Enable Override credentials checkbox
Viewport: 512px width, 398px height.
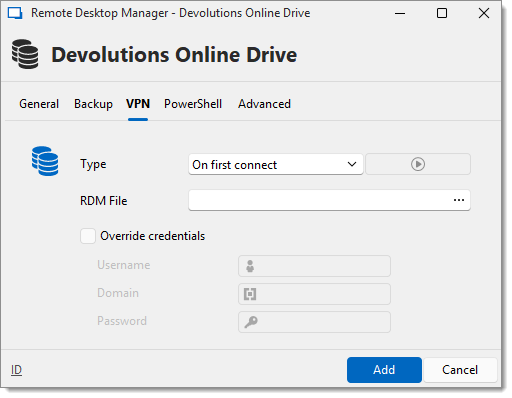point(88,236)
